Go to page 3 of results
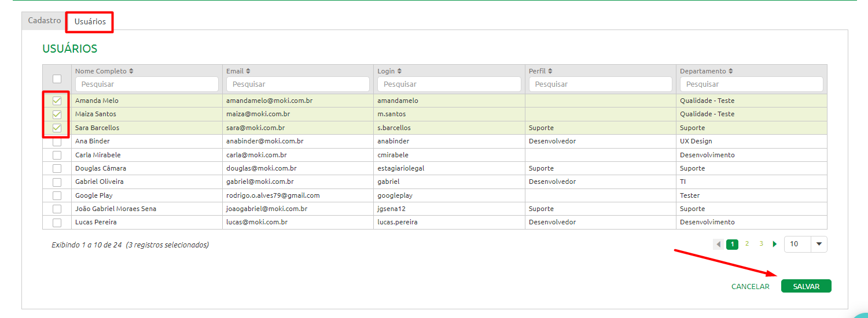Viewport: 868px width, 318px height. (x=761, y=244)
